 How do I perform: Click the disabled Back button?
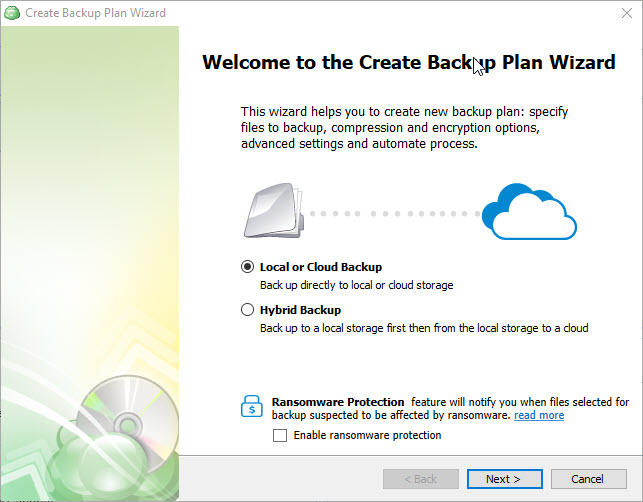click(x=421, y=479)
